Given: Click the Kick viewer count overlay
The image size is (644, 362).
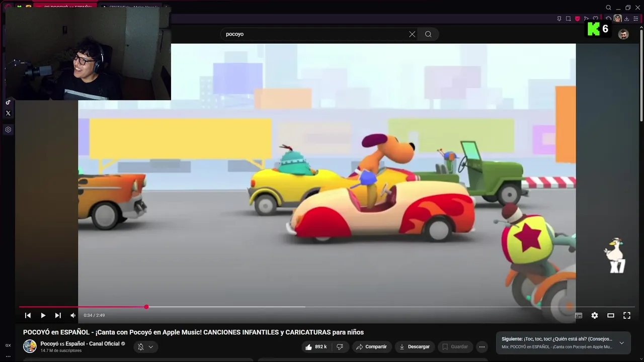Looking at the screenshot, I should (x=599, y=29).
